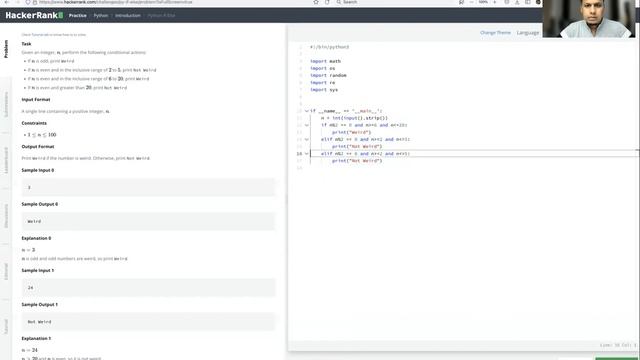Collapse the elif block on line 16
This screenshot has height=360, width=640.
(307, 154)
